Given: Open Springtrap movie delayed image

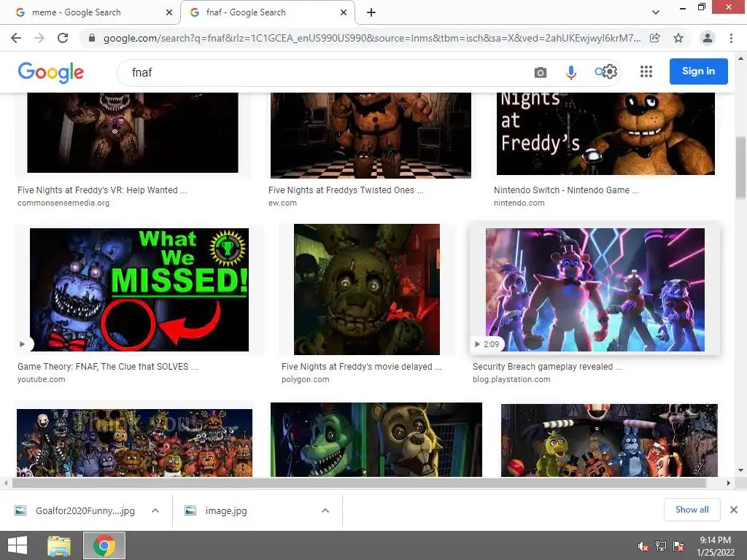Looking at the screenshot, I should (367, 289).
